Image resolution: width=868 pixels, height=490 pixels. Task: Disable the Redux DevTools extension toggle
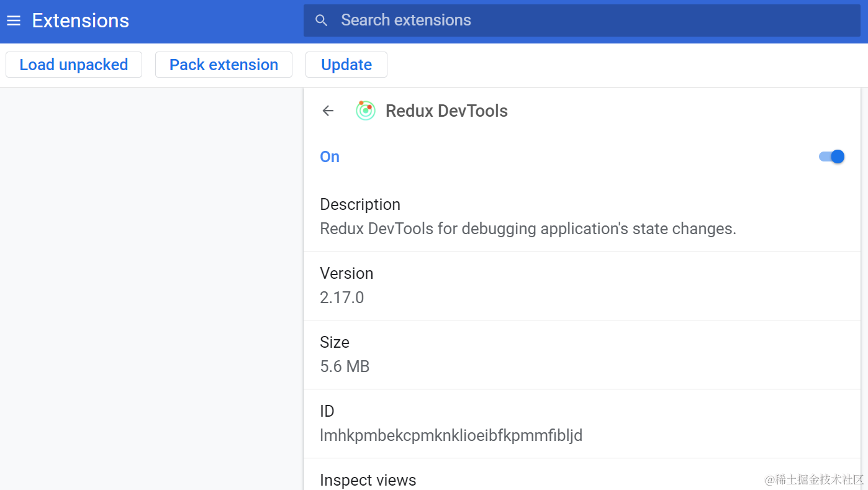pos(832,157)
